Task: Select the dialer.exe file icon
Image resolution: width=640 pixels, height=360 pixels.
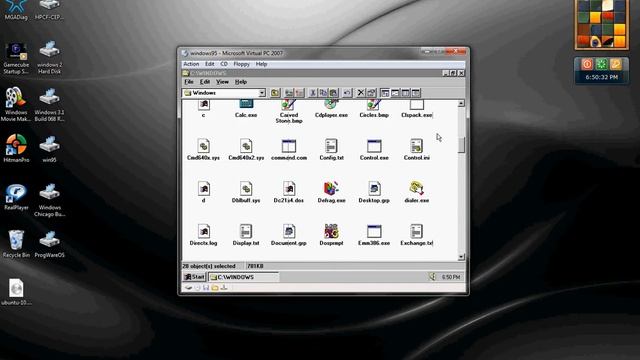Action: pyautogui.click(x=416, y=192)
